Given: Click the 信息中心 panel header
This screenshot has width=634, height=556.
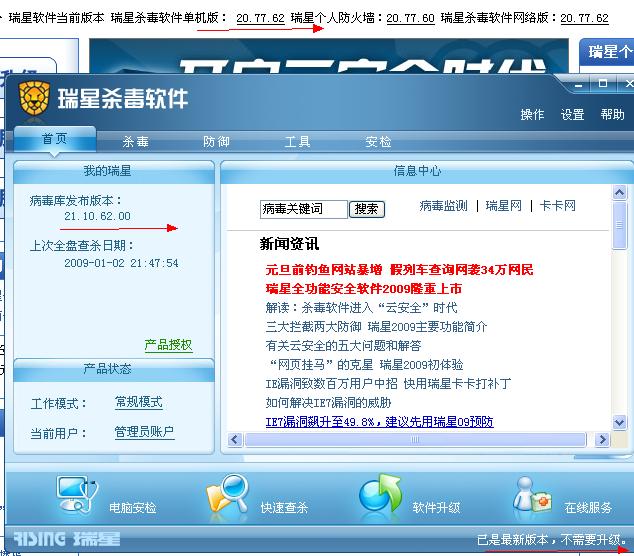Looking at the screenshot, I should 427,171.
